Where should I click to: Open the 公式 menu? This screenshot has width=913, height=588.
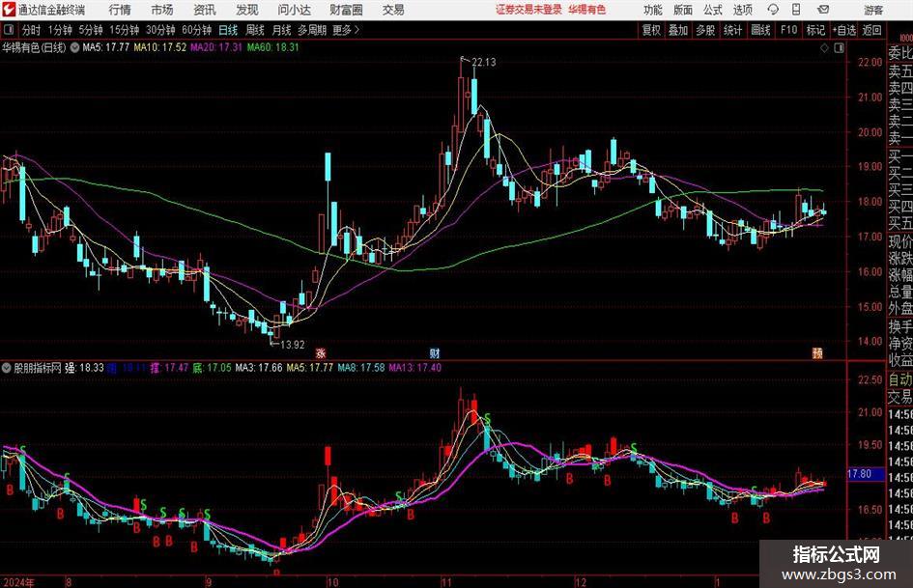click(x=713, y=10)
